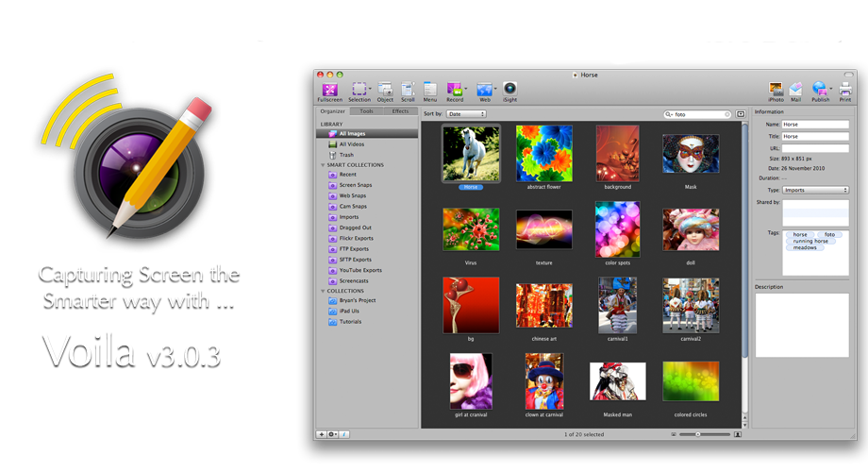The width and height of the screenshot is (868, 472).
Task: Click the 'running horse' tag
Action: (810, 241)
